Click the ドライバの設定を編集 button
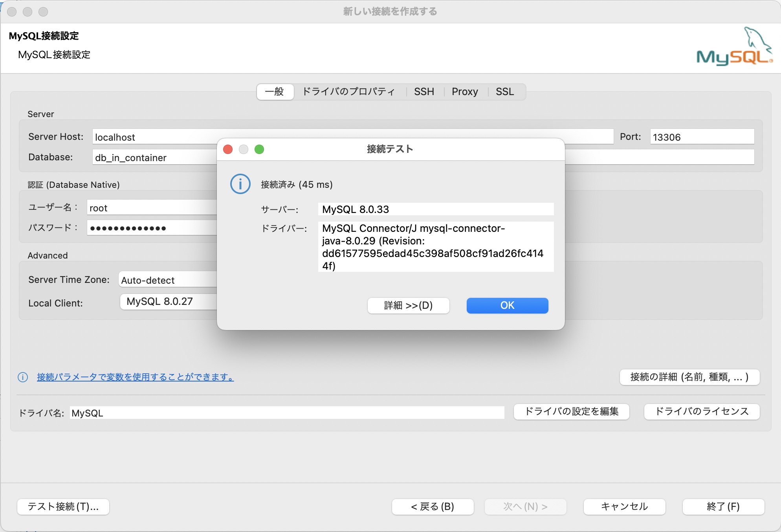The height and width of the screenshot is (532, 781). 572,411
